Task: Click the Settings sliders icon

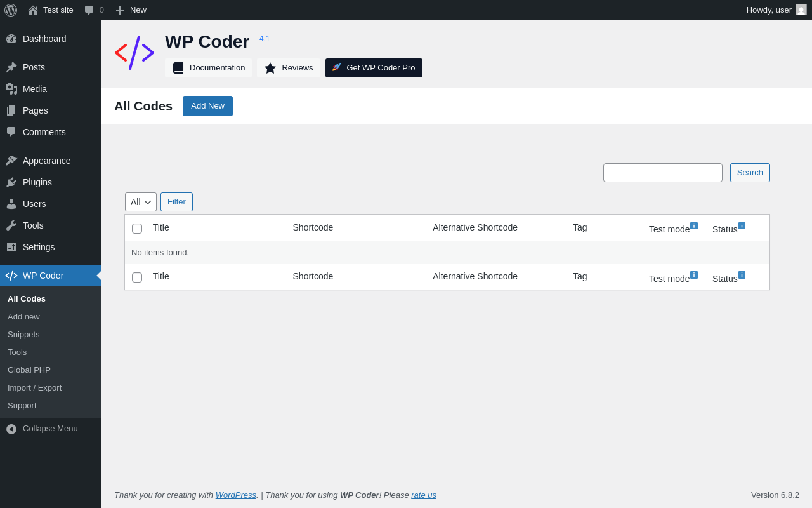Action: point(11,247)
